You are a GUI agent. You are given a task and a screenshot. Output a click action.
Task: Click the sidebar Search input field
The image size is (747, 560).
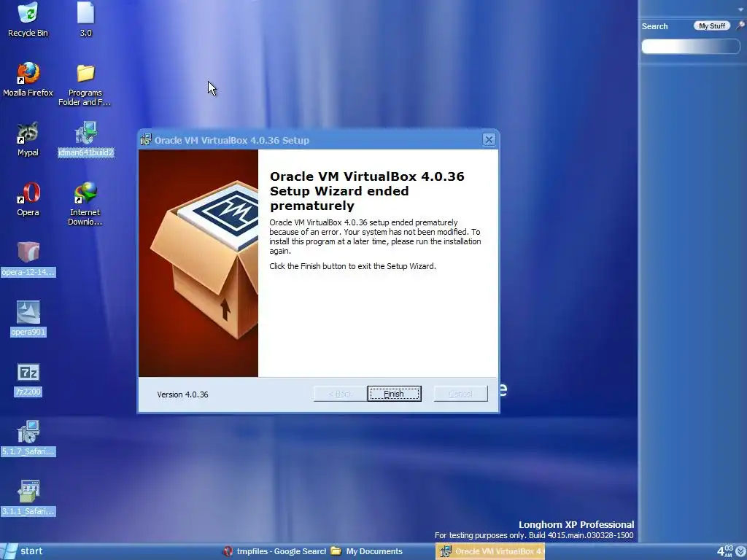coord(691,46)
